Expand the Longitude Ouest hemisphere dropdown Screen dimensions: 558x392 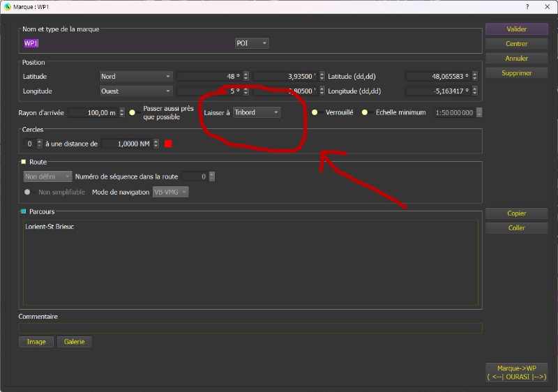point(136,91)
